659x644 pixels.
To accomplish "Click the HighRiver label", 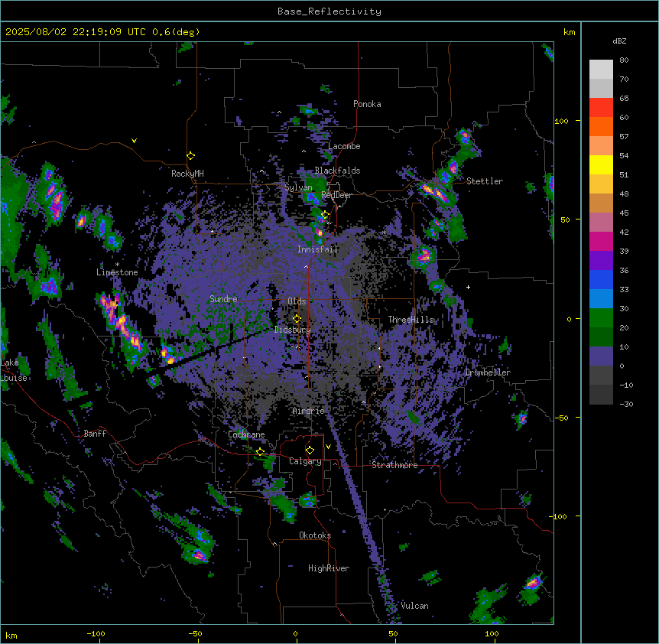I will pos(329,568).
